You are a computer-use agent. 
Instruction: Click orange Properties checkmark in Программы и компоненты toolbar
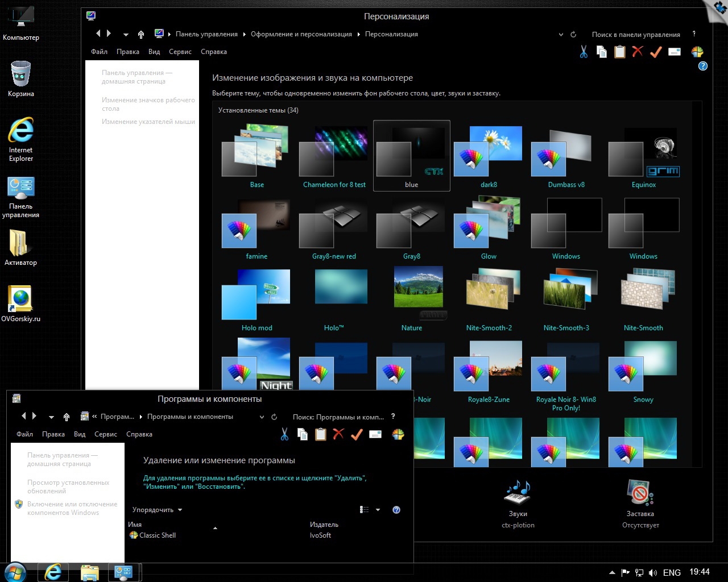pyautogui.click(x=357, y=434)
